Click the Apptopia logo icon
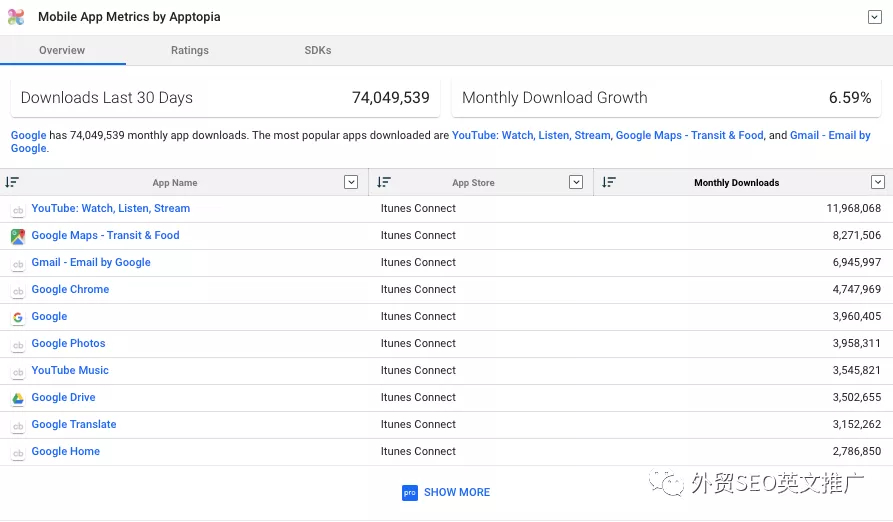 point(16,17)
